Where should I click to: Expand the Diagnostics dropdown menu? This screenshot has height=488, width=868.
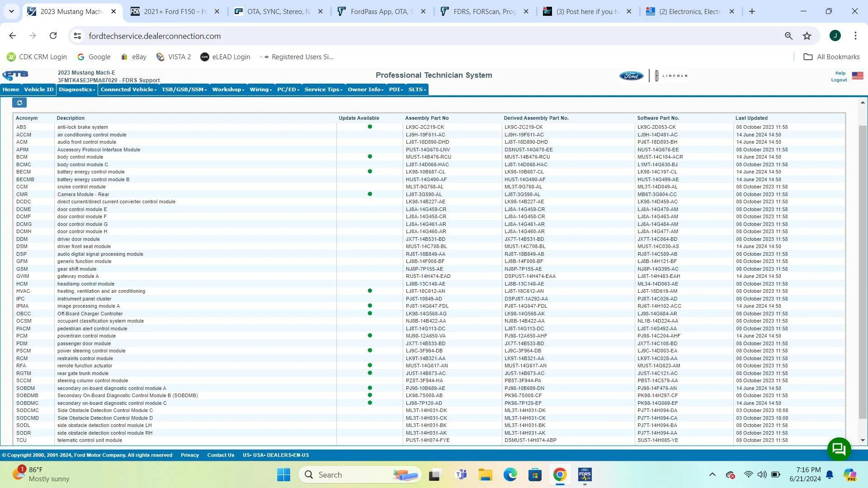point(77,89)
